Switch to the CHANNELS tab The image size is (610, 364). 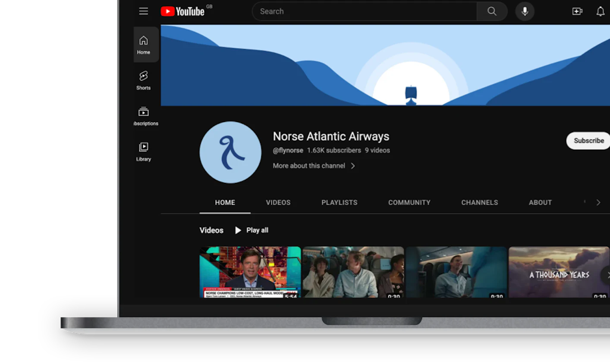pos(480,202)
